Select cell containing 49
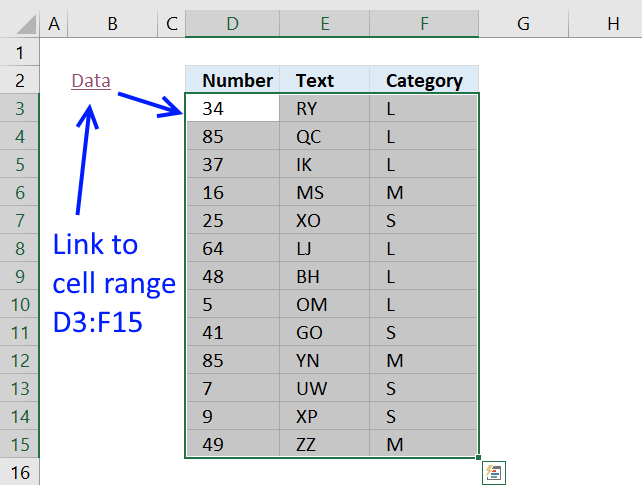 pos(233,444)
